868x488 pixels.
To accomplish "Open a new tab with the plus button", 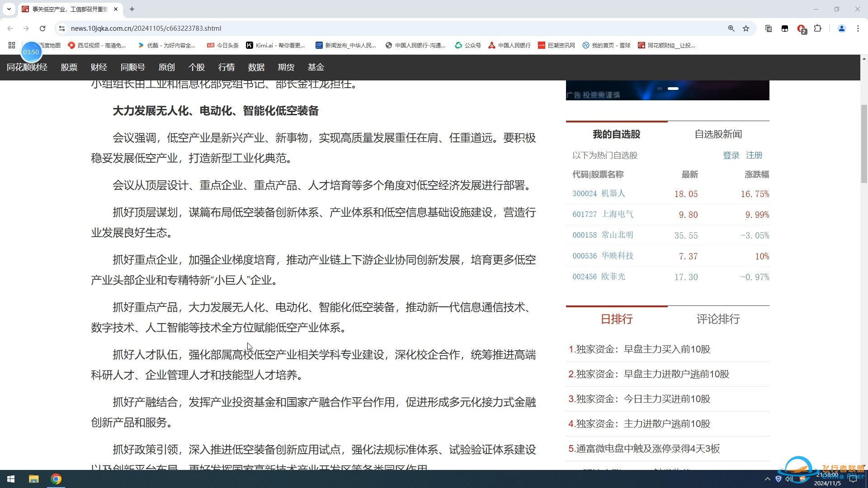I will 132,9.
